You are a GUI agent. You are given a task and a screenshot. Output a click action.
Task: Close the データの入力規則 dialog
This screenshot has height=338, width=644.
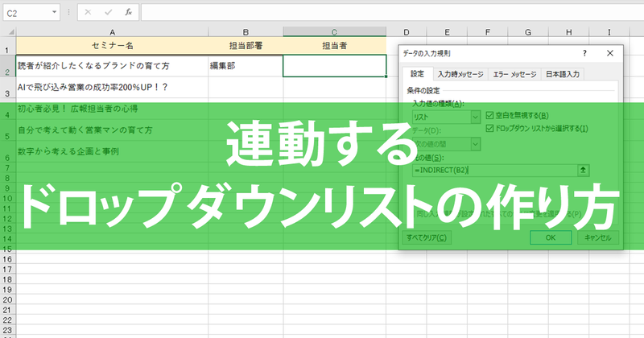[x=610, y=53]
